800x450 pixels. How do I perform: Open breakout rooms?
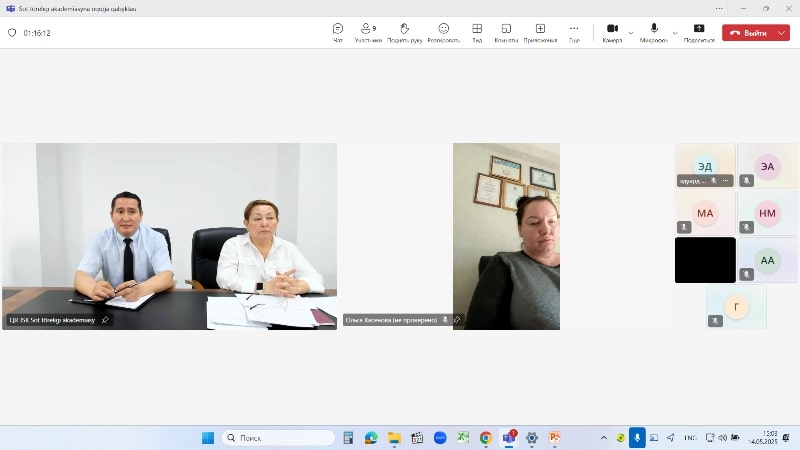tap(506, 33)
